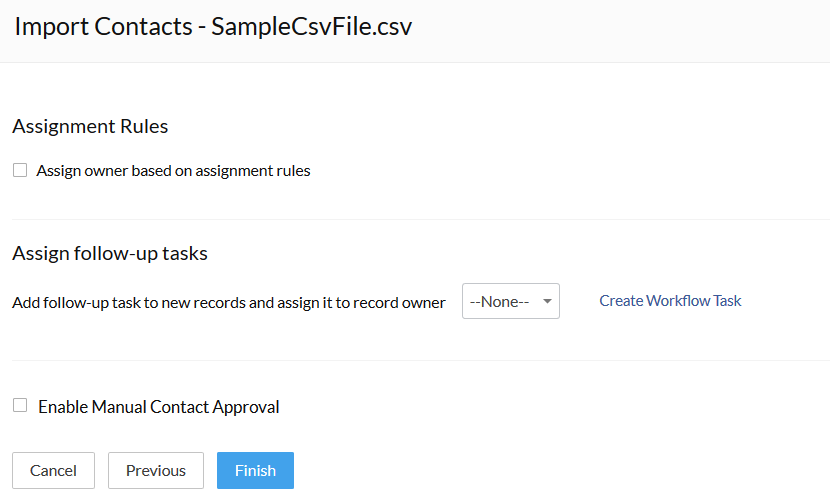The image size is (830, 498).
Task: Click the 'Enable Manual Contact Approval' label text
Action: pos(159,407)
